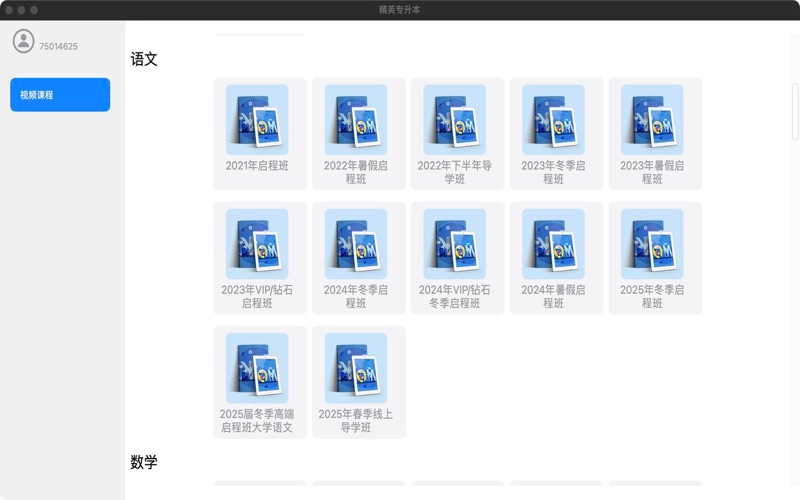This screenshot has width=800, height=500.
Task: Click the user profile avatar icon
Action: 23,41
